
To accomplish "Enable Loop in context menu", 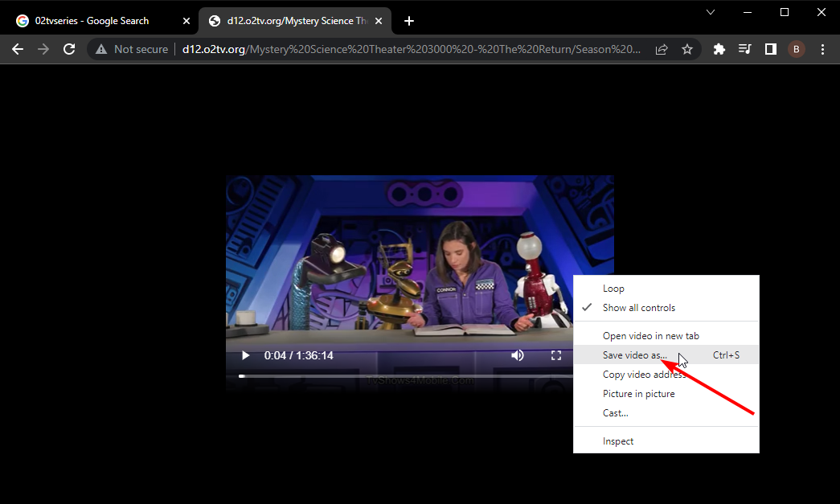I will coord(666,288).
